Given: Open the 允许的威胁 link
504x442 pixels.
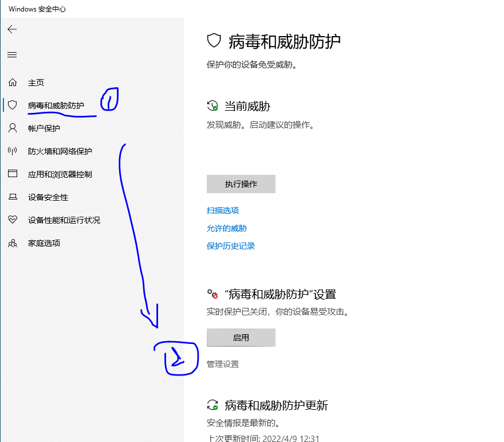Looking at the screenshot, I should click(227, 228).
